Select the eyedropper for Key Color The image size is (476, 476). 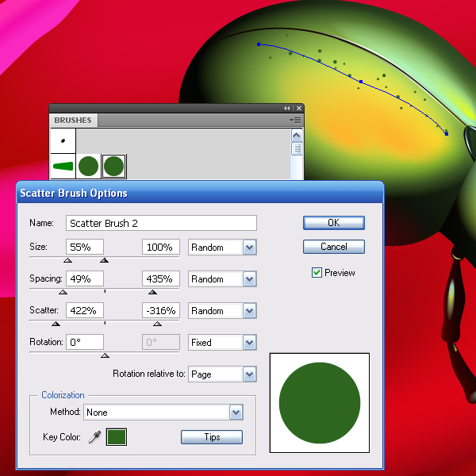[x=94, y=437]
